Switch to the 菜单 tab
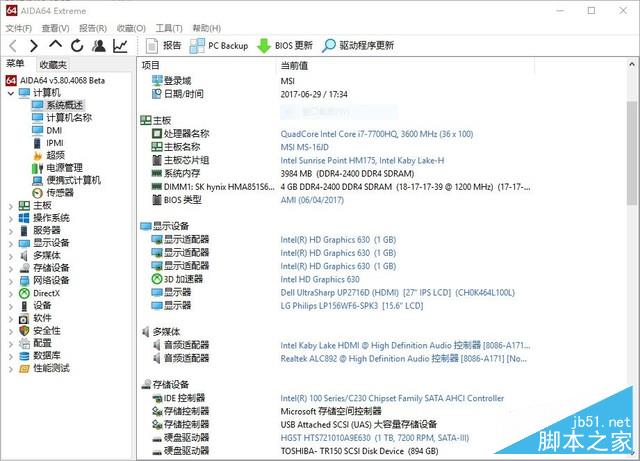The height and width of the screenshot is (461, 640). click(15, 64)
